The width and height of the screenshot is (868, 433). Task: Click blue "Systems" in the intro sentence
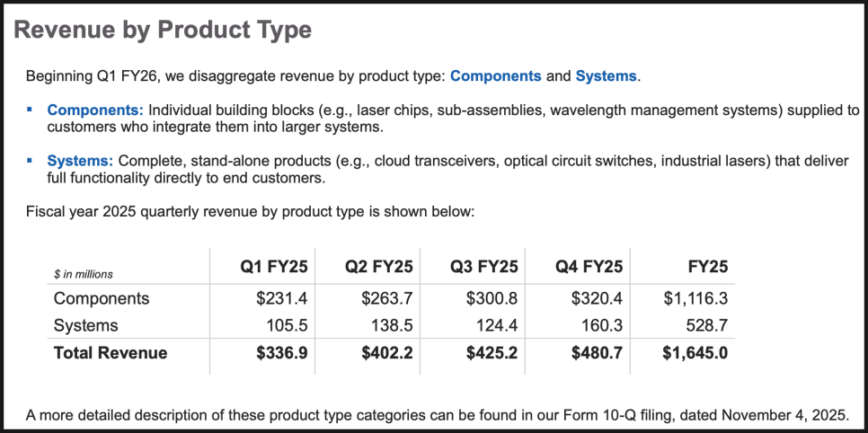point(607,76)
